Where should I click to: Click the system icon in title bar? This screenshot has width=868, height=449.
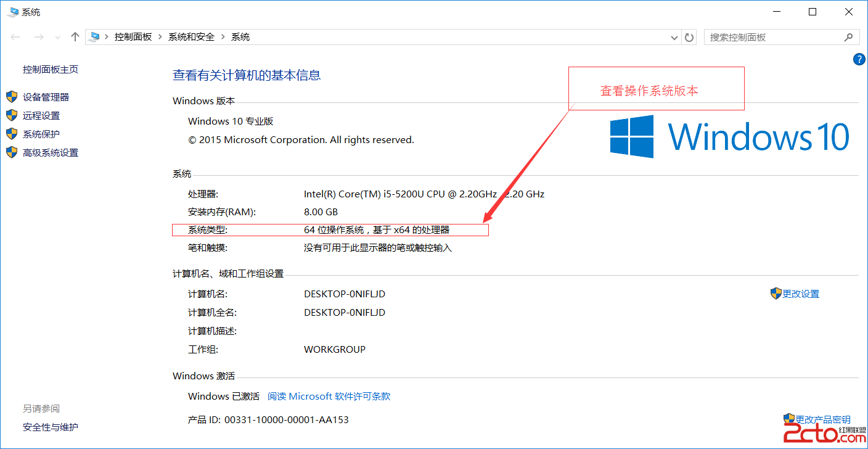click(x=12, y=12)
